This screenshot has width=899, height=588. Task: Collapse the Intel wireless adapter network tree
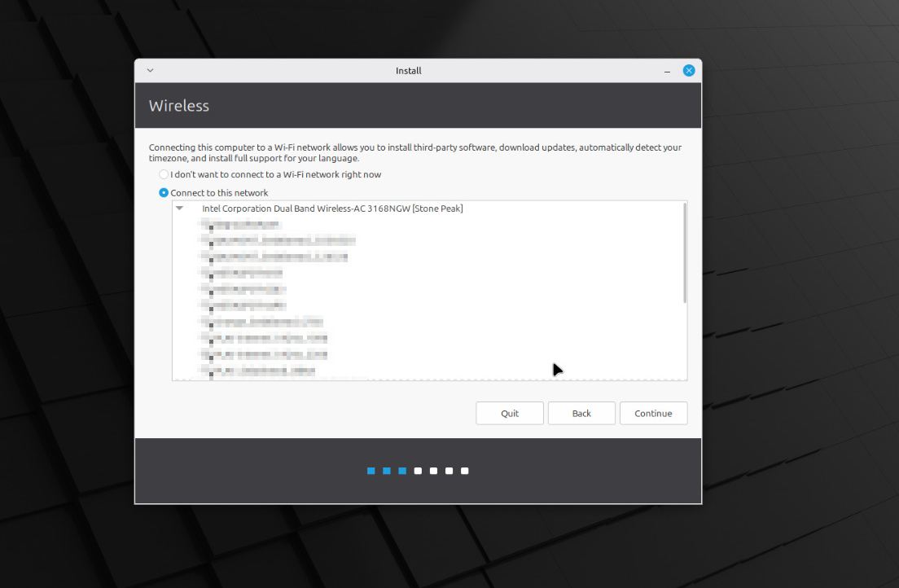pyautogui.click(x=180, y=208)
